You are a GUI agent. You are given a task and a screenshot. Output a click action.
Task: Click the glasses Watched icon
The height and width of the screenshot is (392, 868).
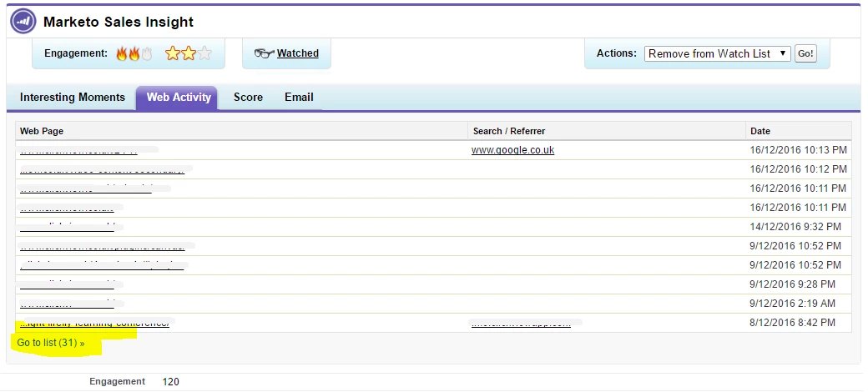264,53
